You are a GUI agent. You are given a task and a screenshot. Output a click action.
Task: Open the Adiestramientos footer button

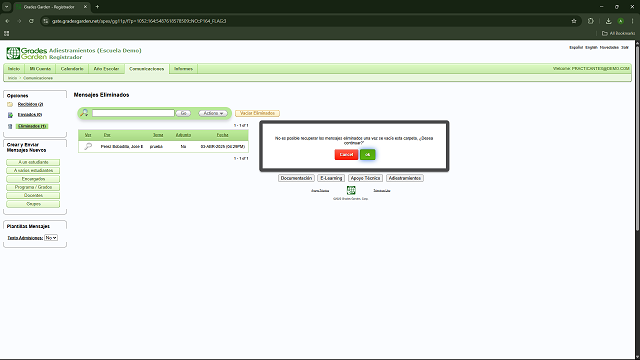point(404,178)
